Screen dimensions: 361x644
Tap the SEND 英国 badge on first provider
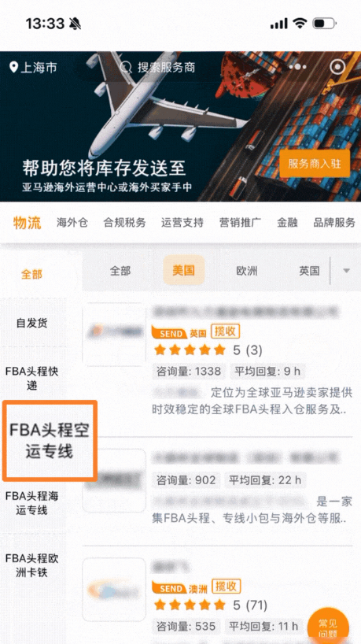point(179,333)
